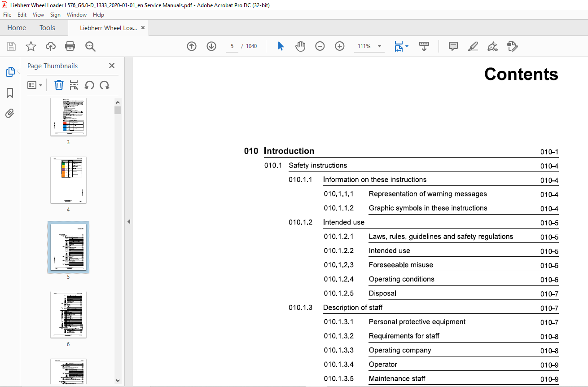Open the Sign menu
The width and height of the screenshot is (588, 387).
click(x=55, y=15)
